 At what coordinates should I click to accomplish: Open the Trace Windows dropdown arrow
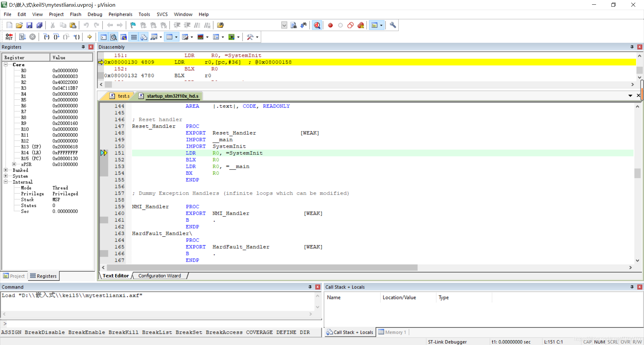pyautogui.click(x=223, y=37)
